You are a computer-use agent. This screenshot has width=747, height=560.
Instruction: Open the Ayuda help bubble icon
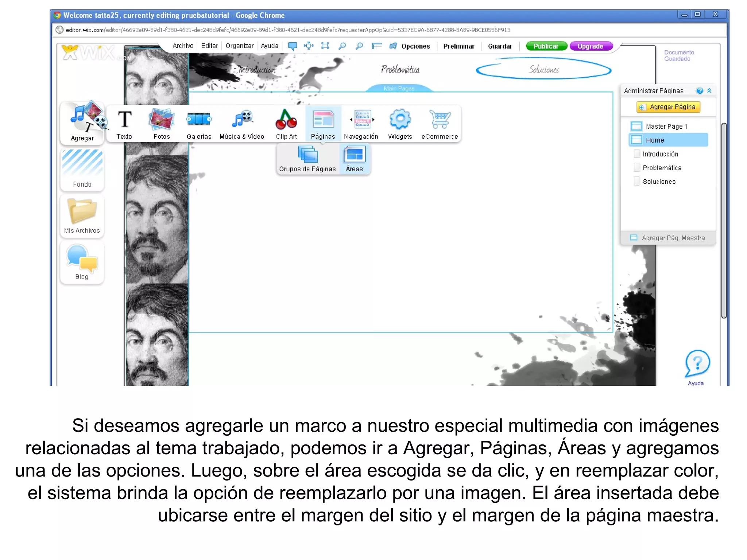point(697,368)
